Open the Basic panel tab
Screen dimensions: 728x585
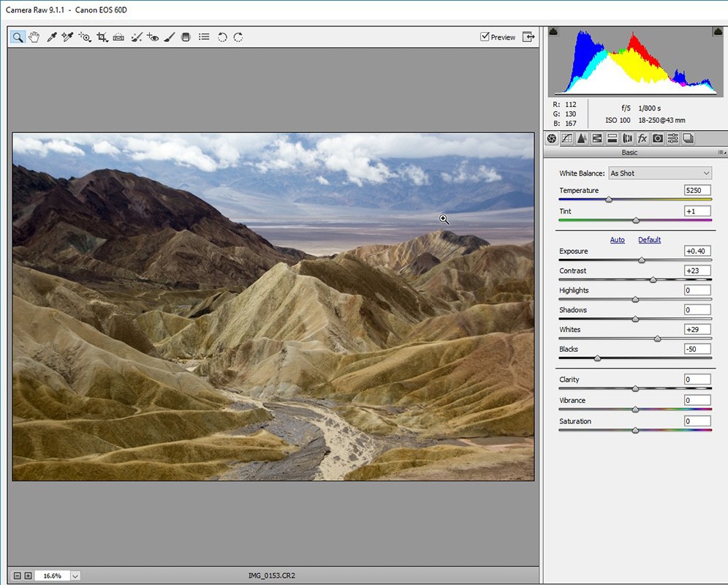(x=552, y=138)
